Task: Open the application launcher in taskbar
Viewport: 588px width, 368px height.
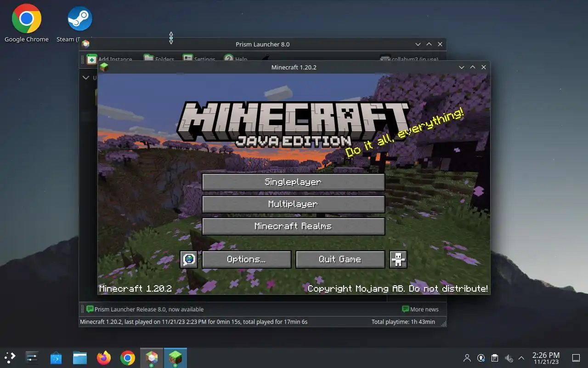Action: coord(10,358)
